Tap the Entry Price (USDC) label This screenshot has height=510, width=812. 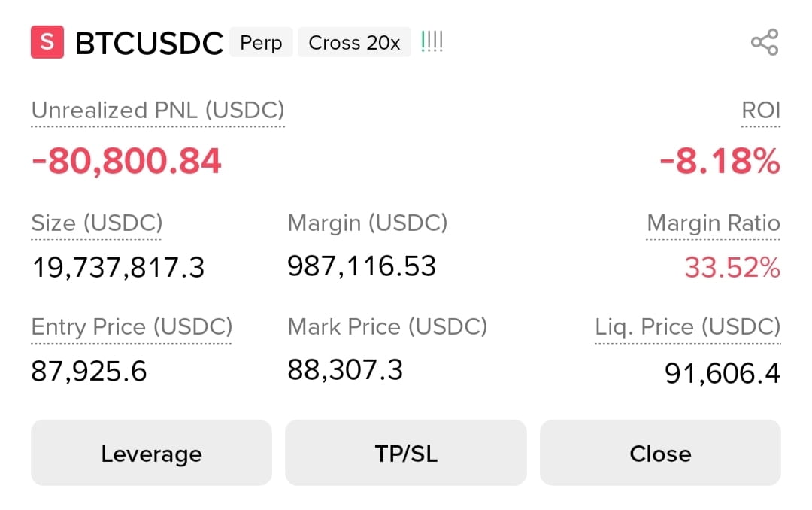pos(132,327)
